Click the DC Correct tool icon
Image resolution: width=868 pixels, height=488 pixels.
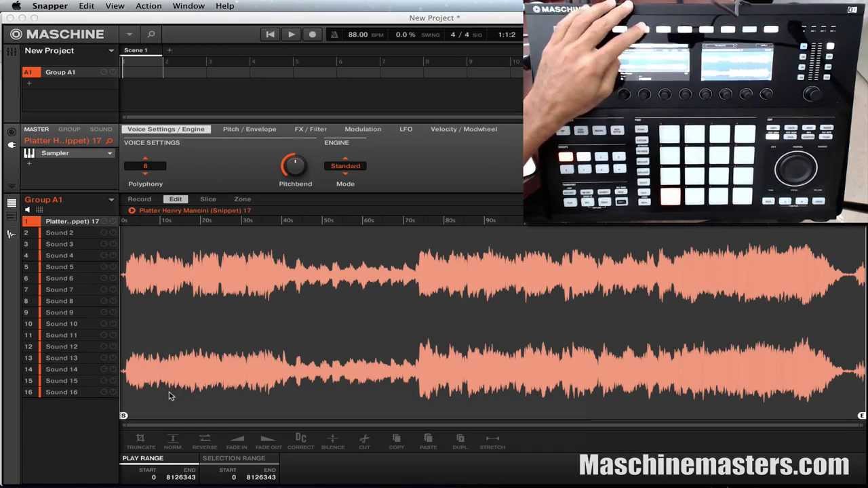[300, 439]
